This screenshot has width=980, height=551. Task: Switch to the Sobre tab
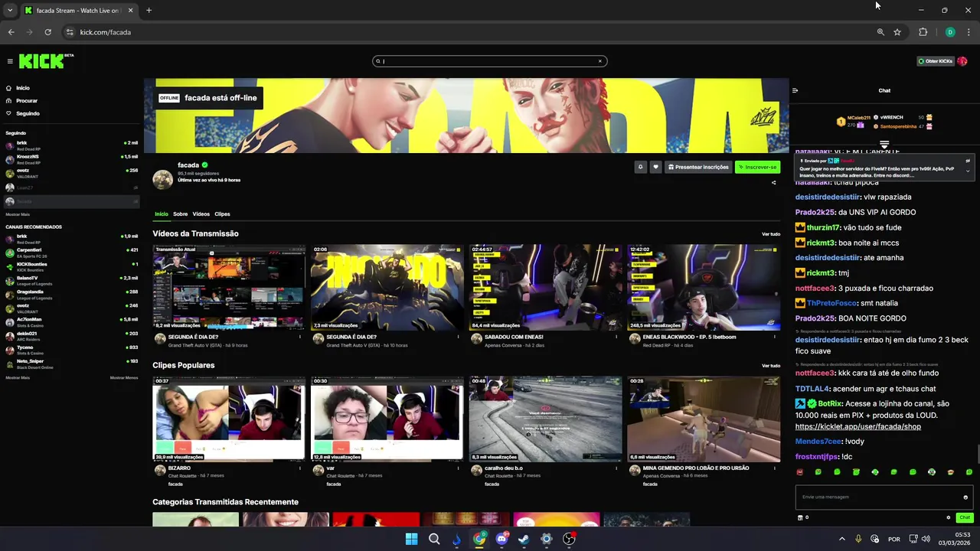click(180, 214)
